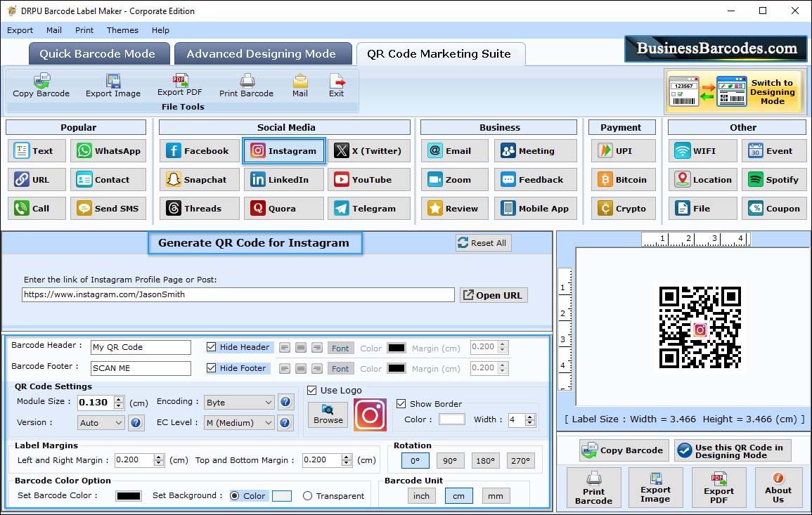
Task: Toggle the Hide Footer checkbox
Action: point(212,368)
